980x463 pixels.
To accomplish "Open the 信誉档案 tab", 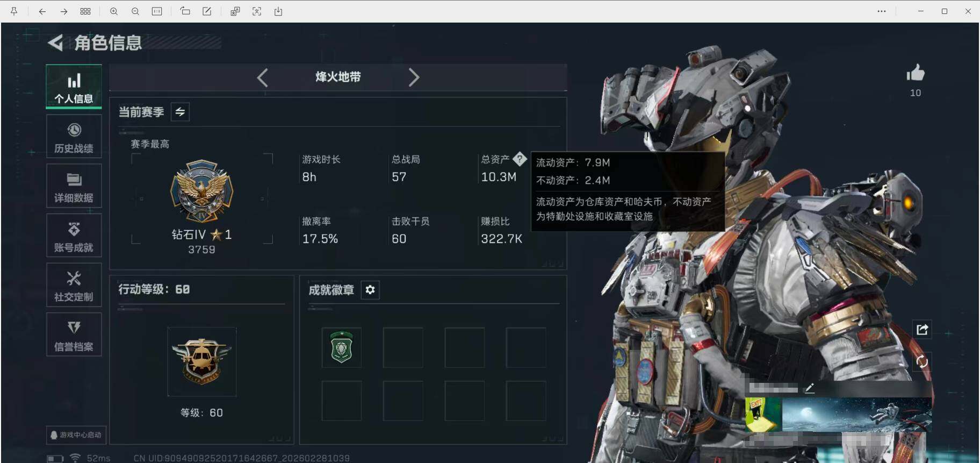I will point(74,334).
